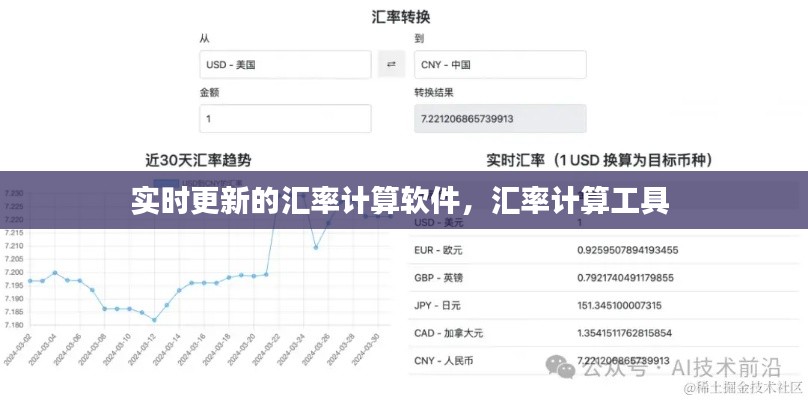This screenshot has width=808, height=400.
Task: Click the 转换结果 result field
Action: pos(500,118)
